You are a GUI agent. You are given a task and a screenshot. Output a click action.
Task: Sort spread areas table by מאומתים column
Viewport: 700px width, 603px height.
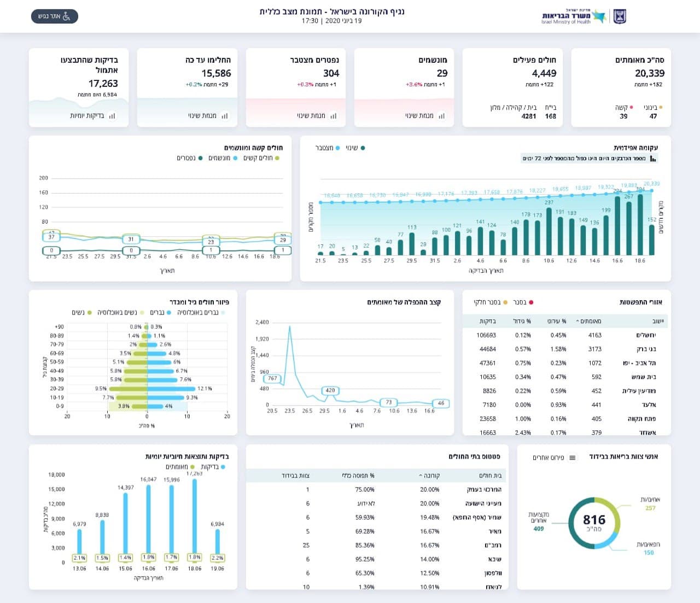[588, 321]
